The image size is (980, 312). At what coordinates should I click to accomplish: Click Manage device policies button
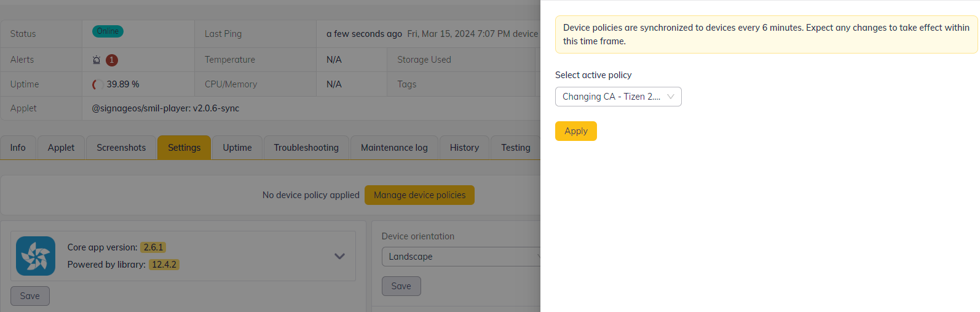point(419,195)
